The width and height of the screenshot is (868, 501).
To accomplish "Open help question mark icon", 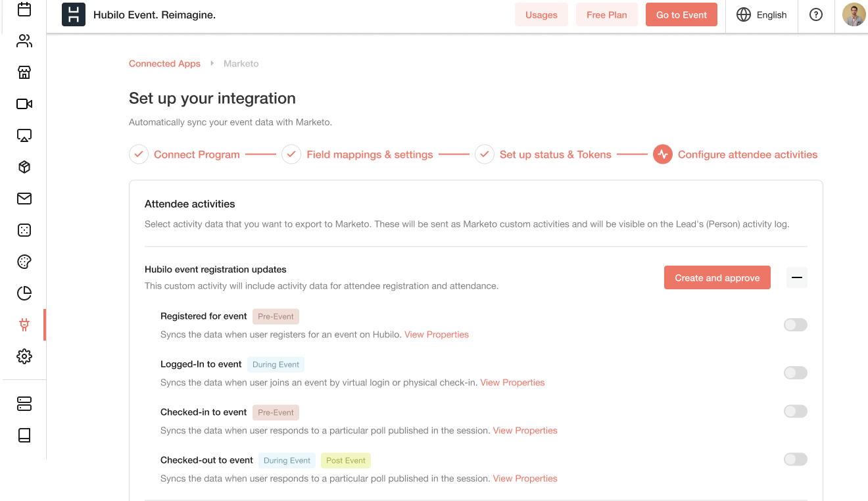I will [x=816, y=14].
